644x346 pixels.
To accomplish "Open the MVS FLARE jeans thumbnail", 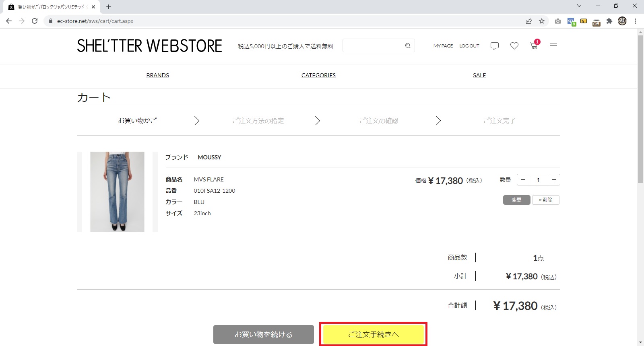I will 117,192.
